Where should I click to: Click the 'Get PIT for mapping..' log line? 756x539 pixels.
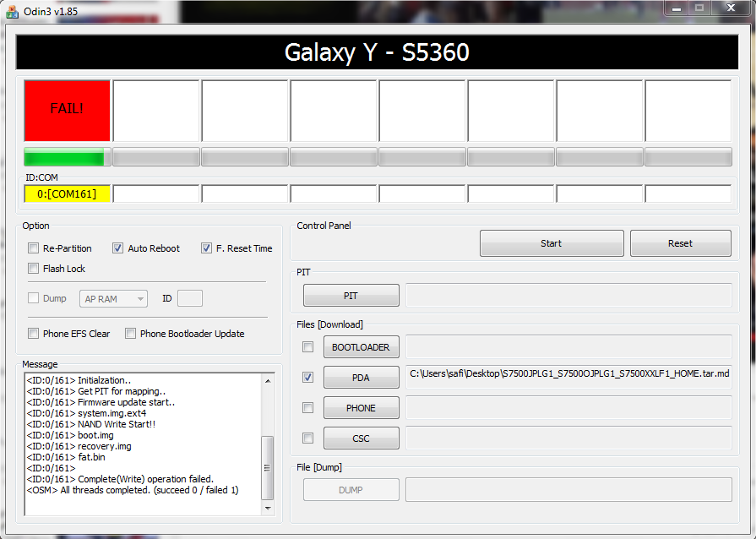pyautogui.click(x=96, y=391)
